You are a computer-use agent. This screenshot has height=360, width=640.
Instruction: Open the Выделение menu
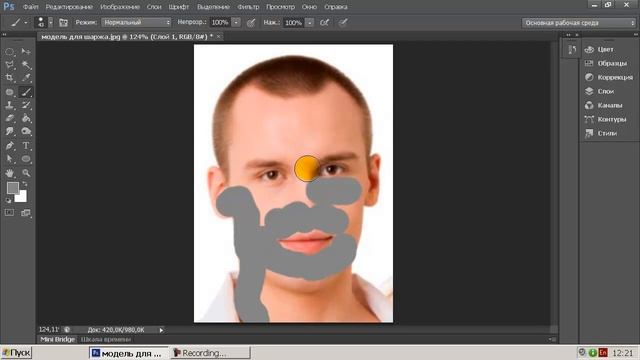pyautogui.click(x=213, y=7)
